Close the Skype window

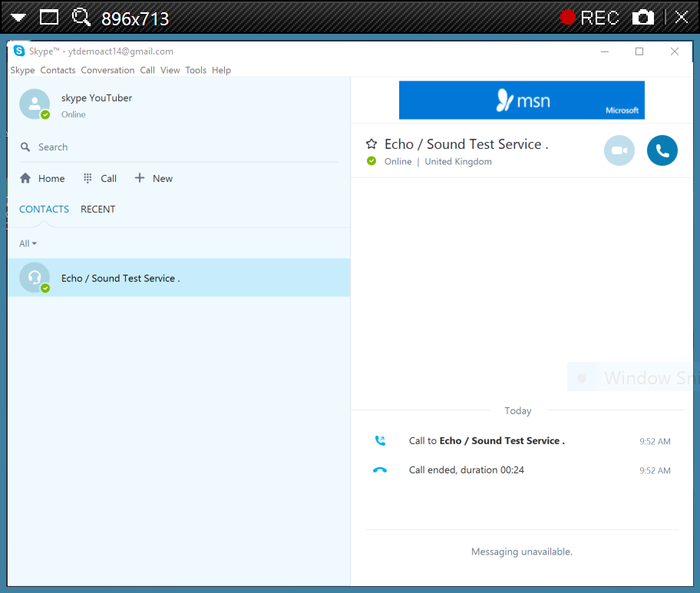[675, 51]
